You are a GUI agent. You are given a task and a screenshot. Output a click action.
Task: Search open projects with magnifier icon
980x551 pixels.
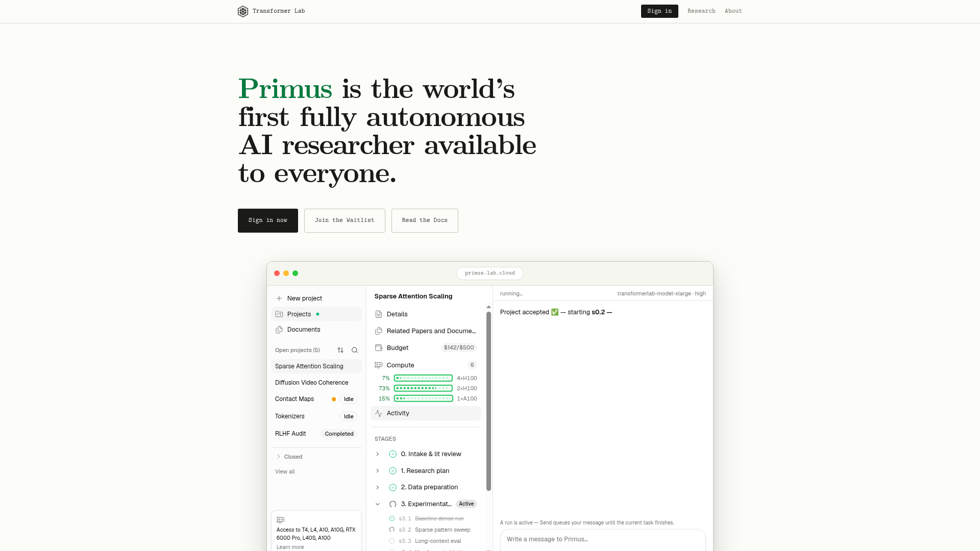point(355,350)
